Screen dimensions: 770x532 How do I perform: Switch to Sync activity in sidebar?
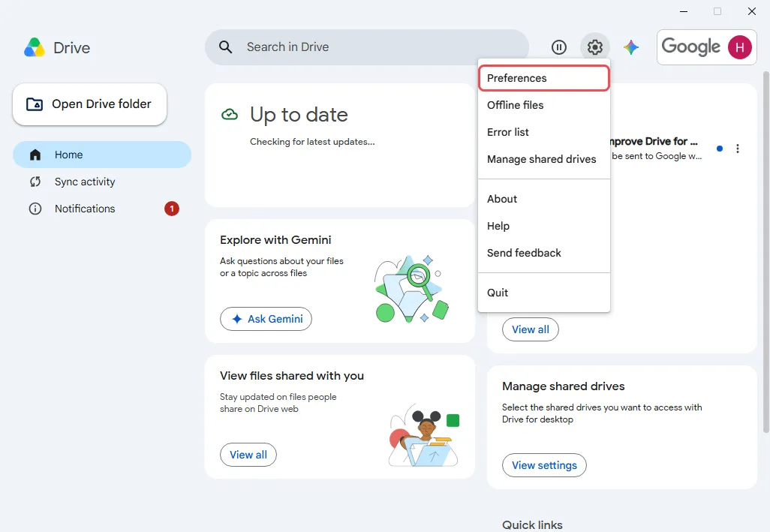point(102,182)
